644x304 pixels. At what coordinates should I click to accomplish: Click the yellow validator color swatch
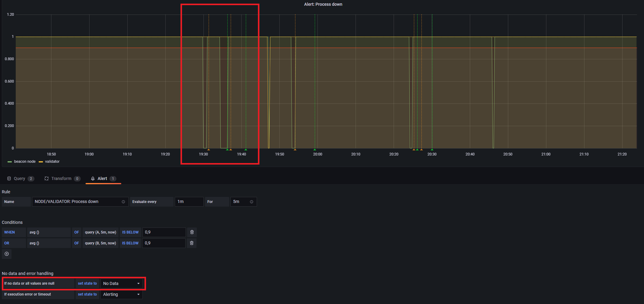41,162
